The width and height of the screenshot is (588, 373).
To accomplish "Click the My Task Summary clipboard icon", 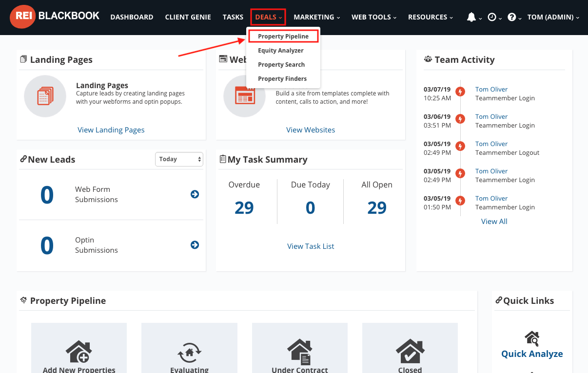I will point(223,159).
